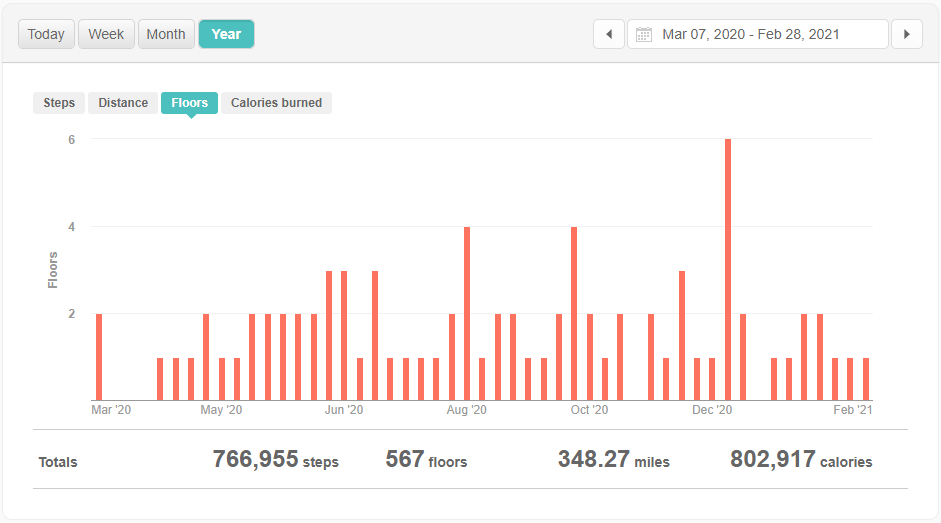
Task: Click the tallest 6-floor bar in December
Action: (x=728, y=270)
